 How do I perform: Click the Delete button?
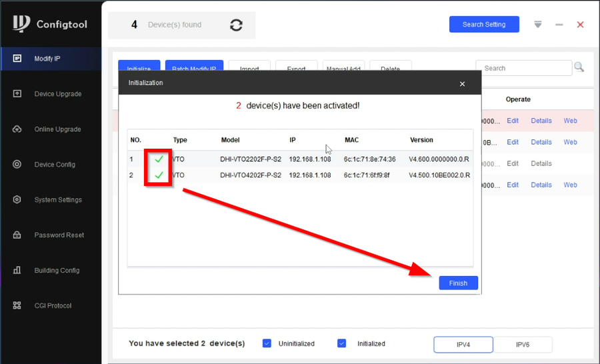coord(390,65)
